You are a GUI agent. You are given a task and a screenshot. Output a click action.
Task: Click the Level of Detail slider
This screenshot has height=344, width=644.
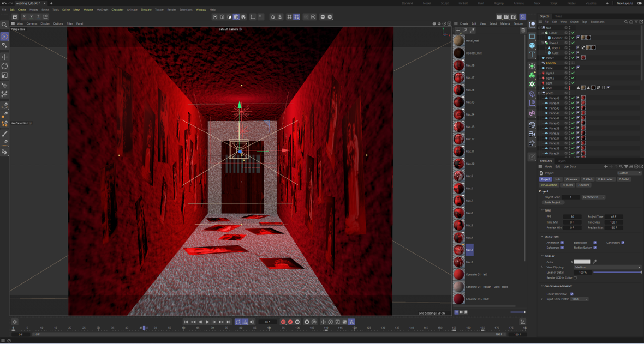pos(617,272)
